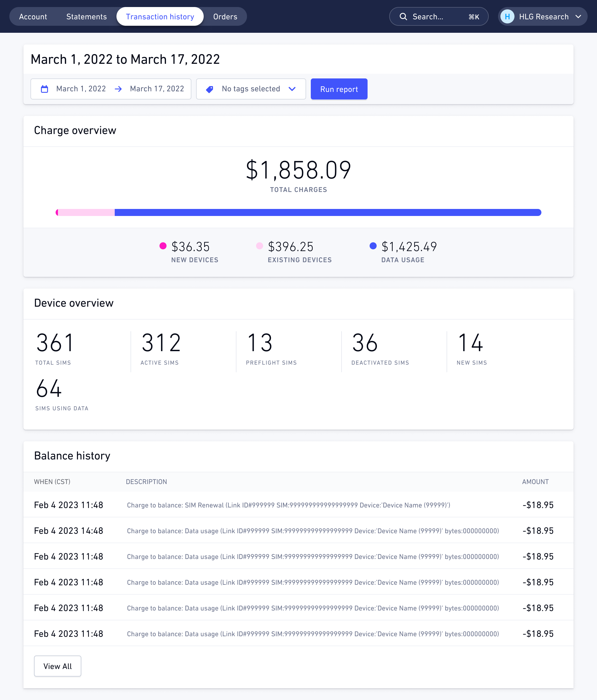Click the blue Data Usage legend dot
Image resolution: width=597 pixels, height=700 pixels.
(x=373, y=246)
